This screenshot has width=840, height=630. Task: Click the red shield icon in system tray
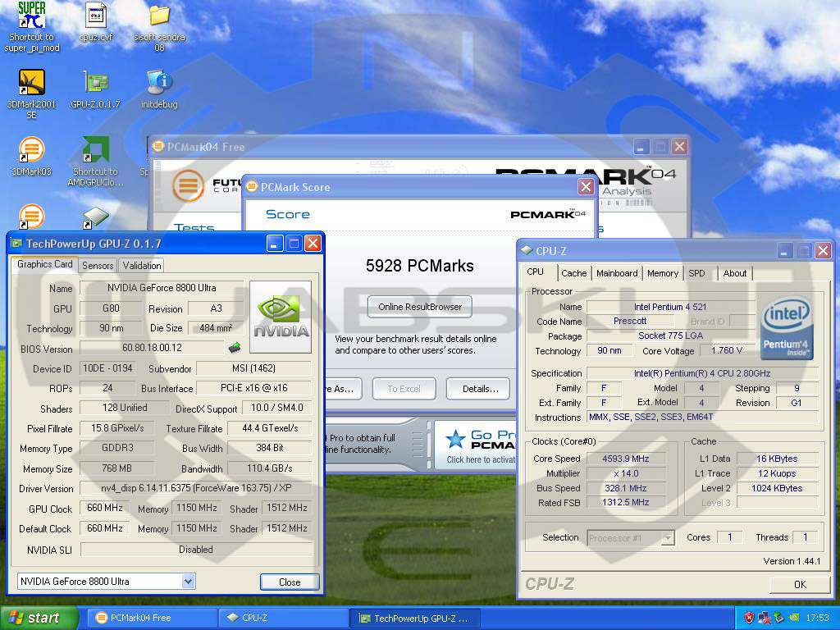(749, 618)
